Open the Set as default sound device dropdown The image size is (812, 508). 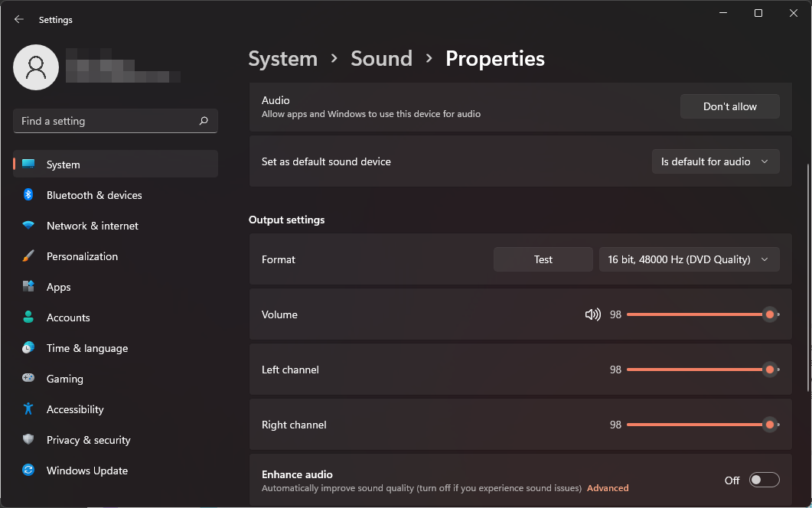click(715, 161)
